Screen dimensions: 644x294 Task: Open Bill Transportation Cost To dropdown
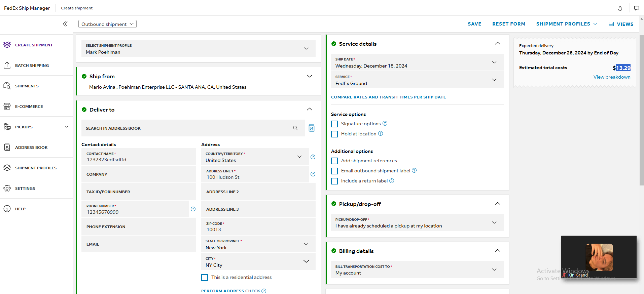coord(417,269)
